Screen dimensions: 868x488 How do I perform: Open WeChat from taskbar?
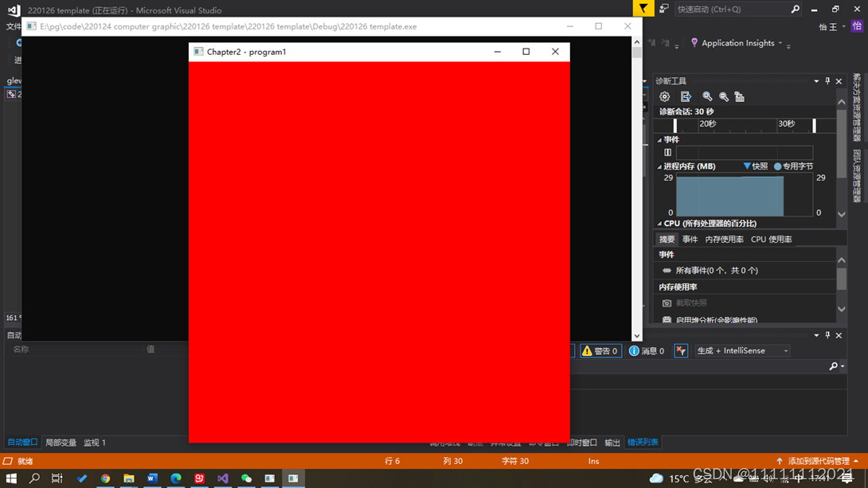pos(246,478)
